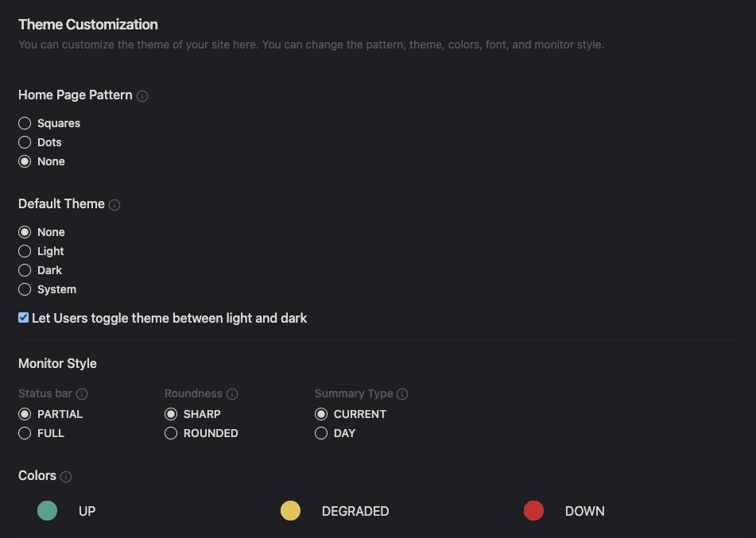756x538 pixels.
Task: Choose Light as the default theme
Action: tap(25, 251)
